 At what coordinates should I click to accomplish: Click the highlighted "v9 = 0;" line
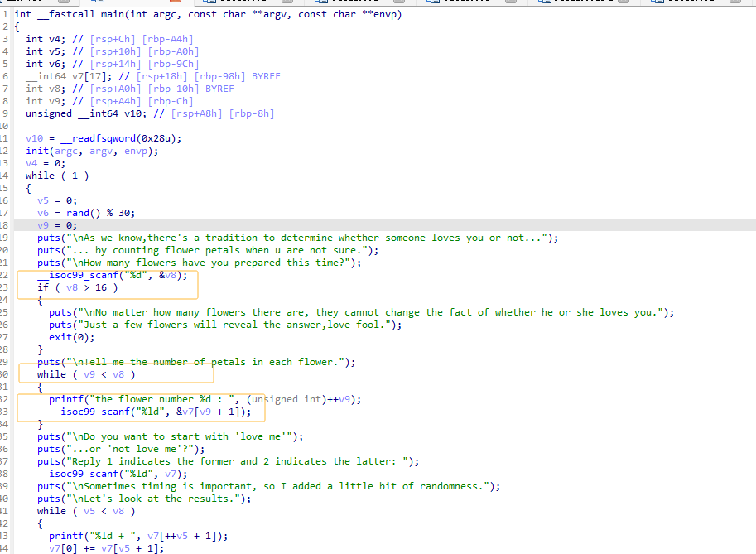point(56,225)
